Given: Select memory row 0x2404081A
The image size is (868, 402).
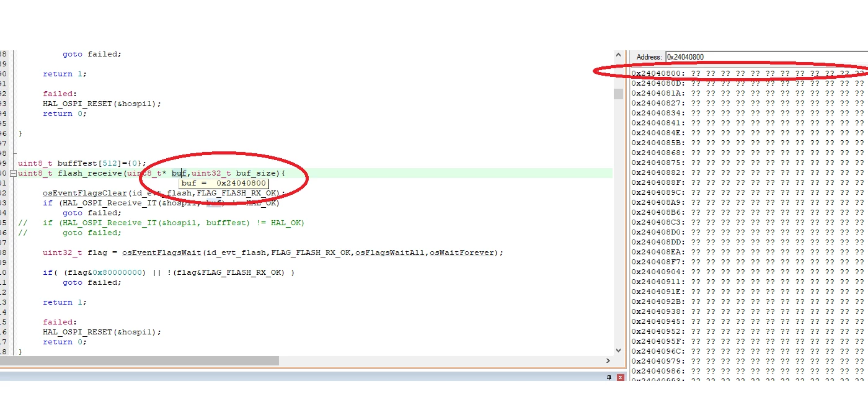Looking at the screenshot, I should click(748, 93).
